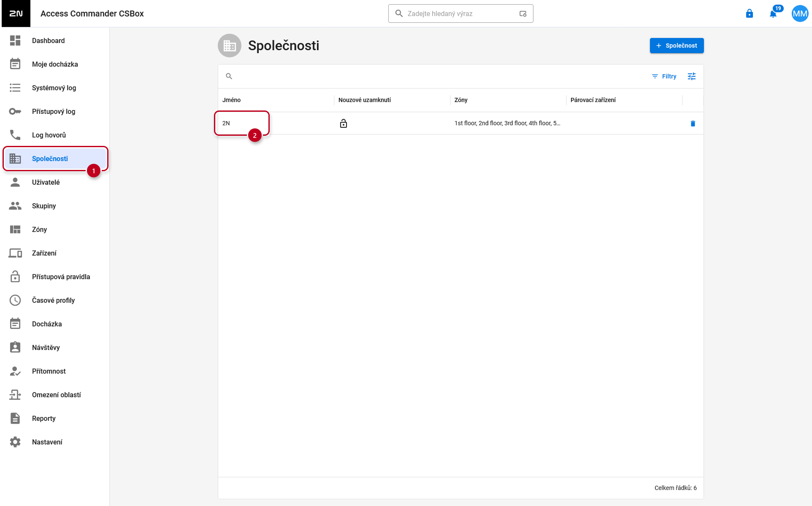Delete company 2N with trash icon
The width and height of the screenshot is (812, 506).
click(693, 124)
